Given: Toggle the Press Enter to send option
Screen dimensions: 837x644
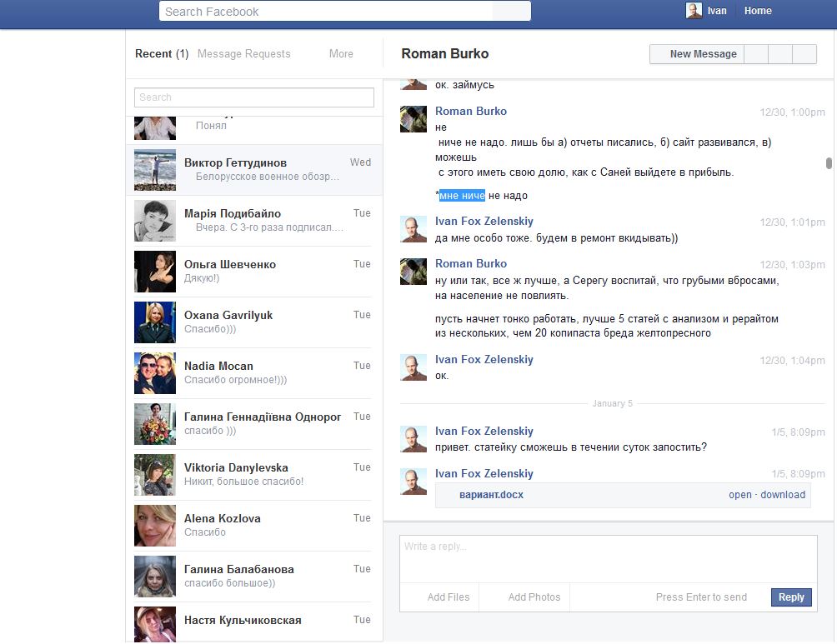Looking at the screenshot, I should click(701, 597).
